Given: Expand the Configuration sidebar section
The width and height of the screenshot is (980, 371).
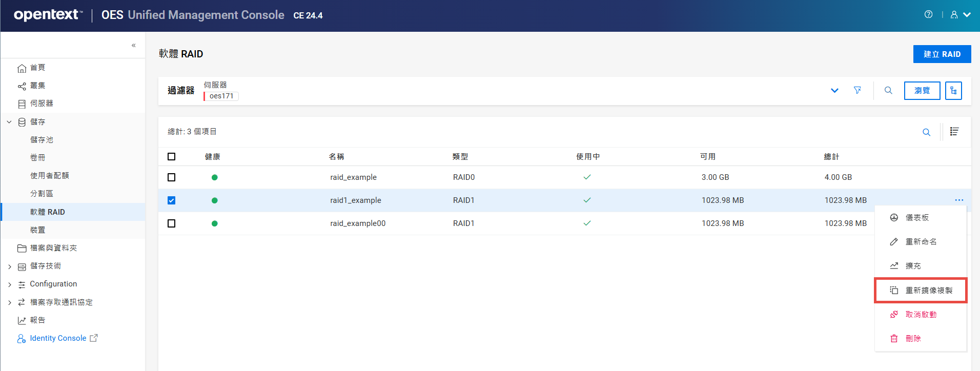Looking at the screenshot, I should (9, 284).
